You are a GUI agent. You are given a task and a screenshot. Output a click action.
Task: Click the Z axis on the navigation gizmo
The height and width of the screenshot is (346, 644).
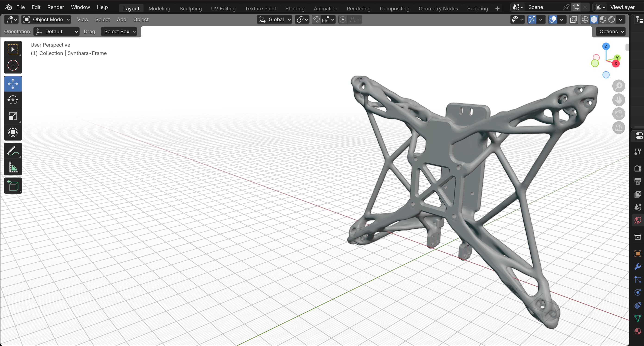pyautogui.click(x=606, y=47)
